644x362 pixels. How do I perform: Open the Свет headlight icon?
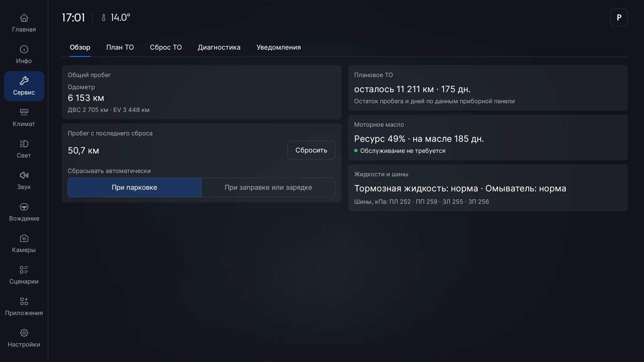pos(24,144)
